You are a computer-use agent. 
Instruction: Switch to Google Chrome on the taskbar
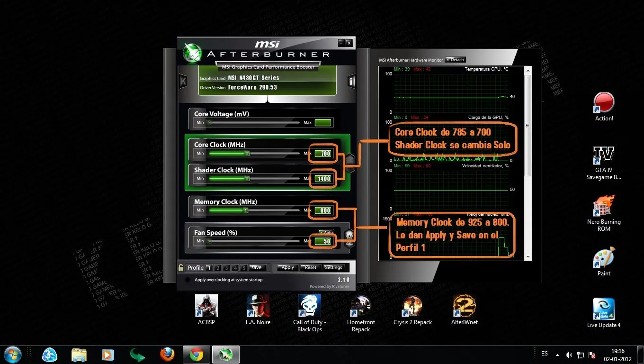tap(197, 355)
